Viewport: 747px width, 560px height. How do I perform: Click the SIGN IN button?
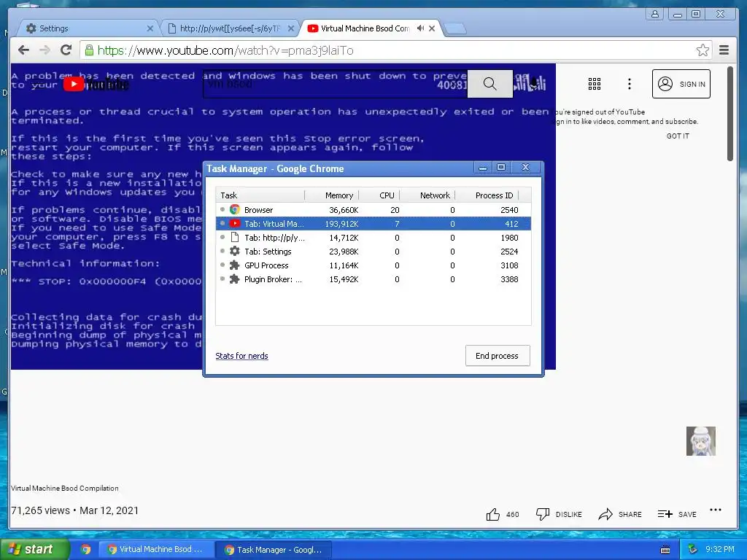[x=681, y=84]
